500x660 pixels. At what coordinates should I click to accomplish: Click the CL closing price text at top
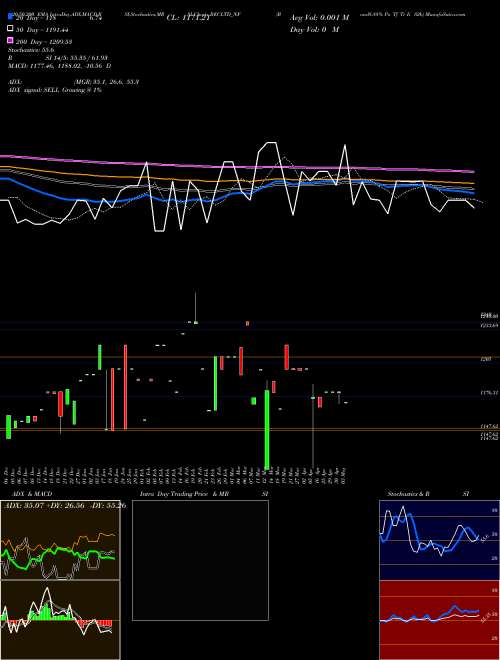(188, 18)
